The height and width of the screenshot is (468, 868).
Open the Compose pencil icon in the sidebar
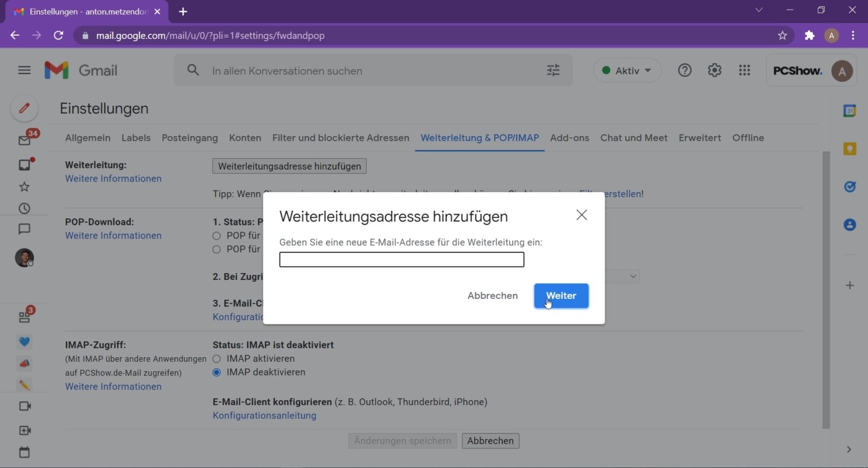tap(24, 108)
